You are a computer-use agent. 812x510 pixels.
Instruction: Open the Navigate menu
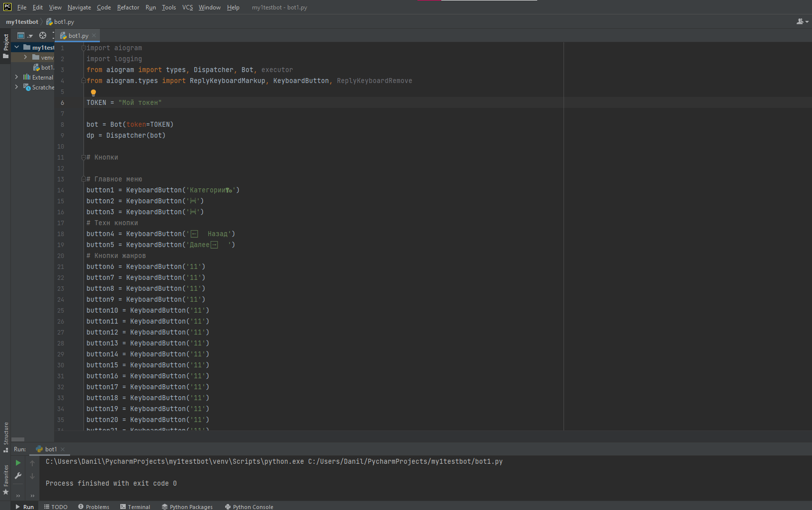coord(79,7)
